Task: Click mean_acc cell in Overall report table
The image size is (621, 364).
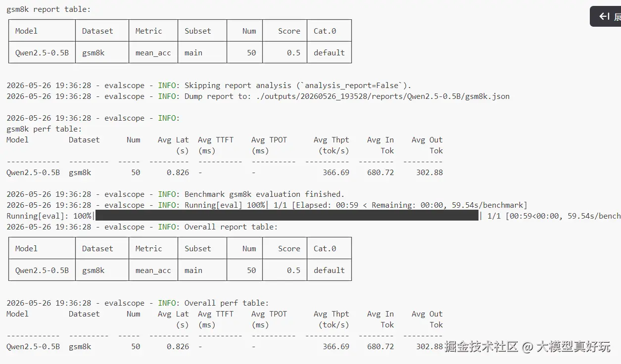Action: point(153,270)
